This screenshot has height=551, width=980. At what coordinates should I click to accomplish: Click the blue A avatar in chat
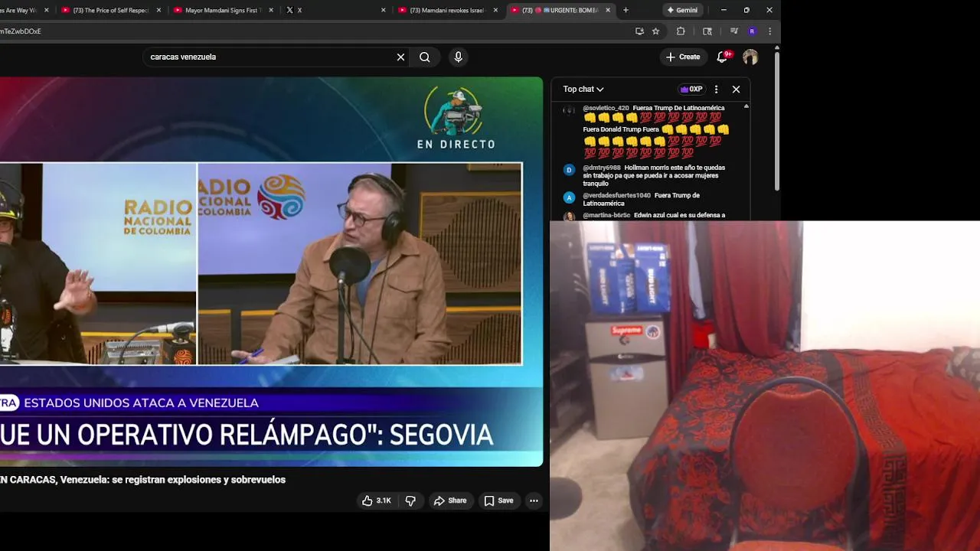[569, 197]
